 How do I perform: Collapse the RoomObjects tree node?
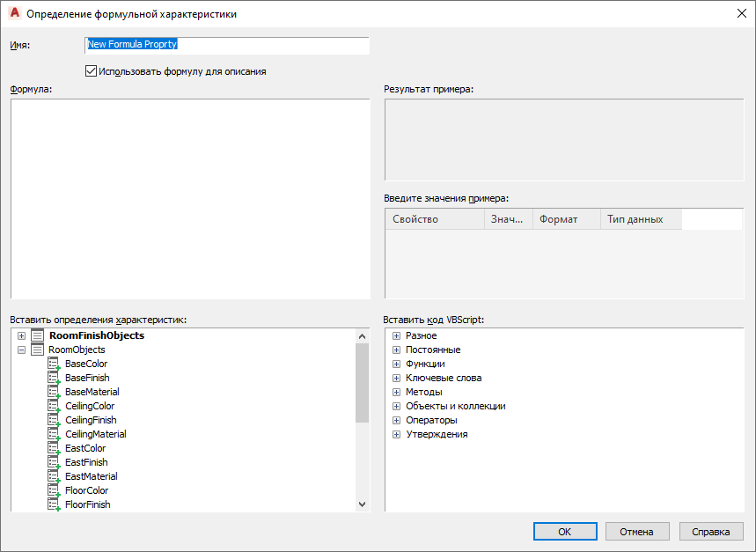tap(21, 350)
